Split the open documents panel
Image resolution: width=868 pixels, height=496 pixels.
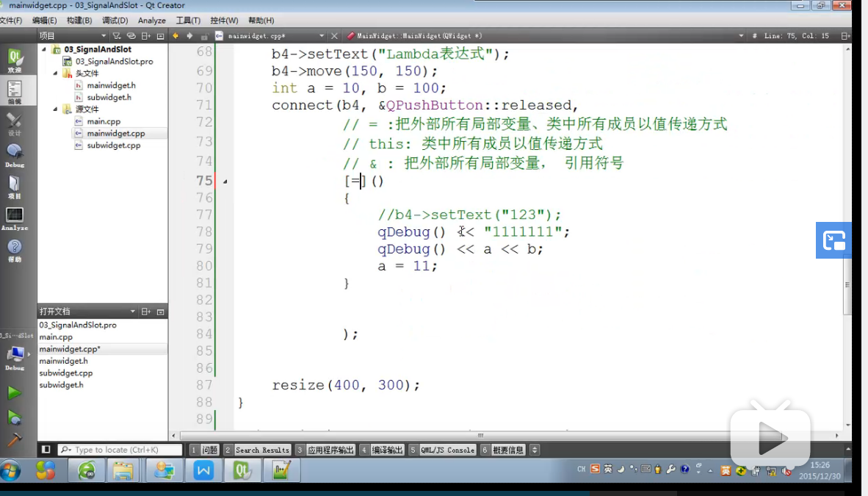[146, 312]
